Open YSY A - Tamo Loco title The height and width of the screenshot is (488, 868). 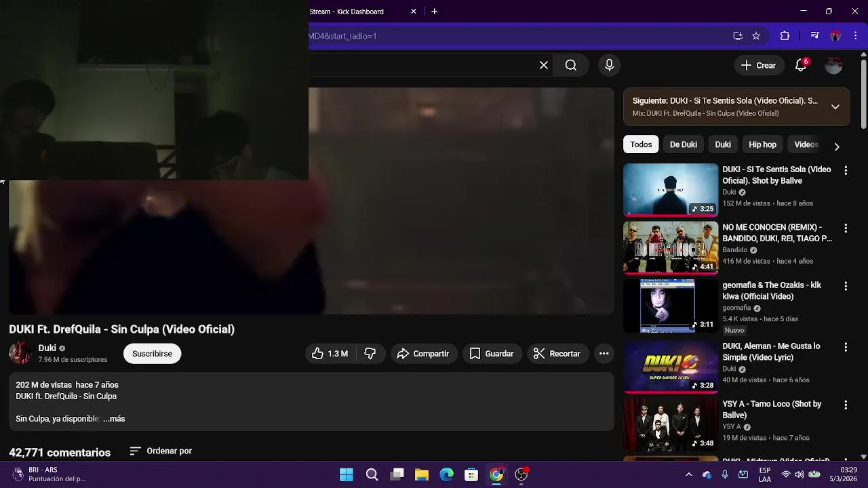(772, 409)
